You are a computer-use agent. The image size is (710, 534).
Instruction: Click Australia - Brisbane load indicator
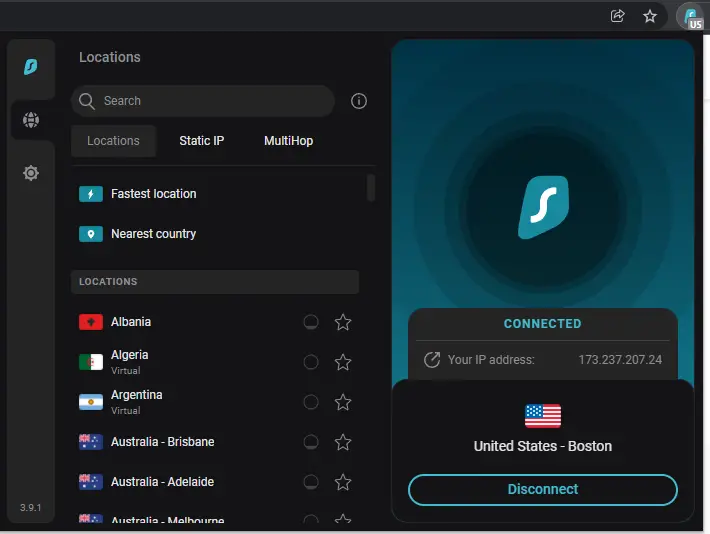click(x=311, y=442)
